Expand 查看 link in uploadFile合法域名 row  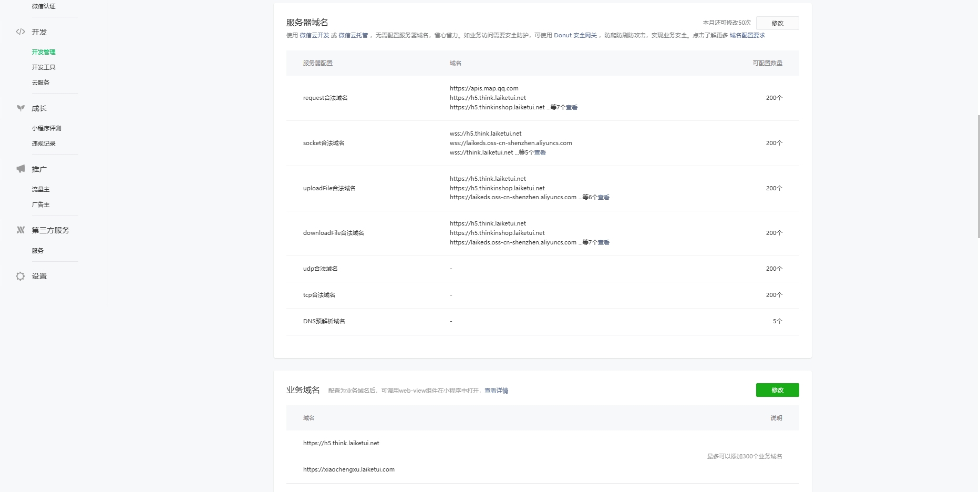(604, 198)
